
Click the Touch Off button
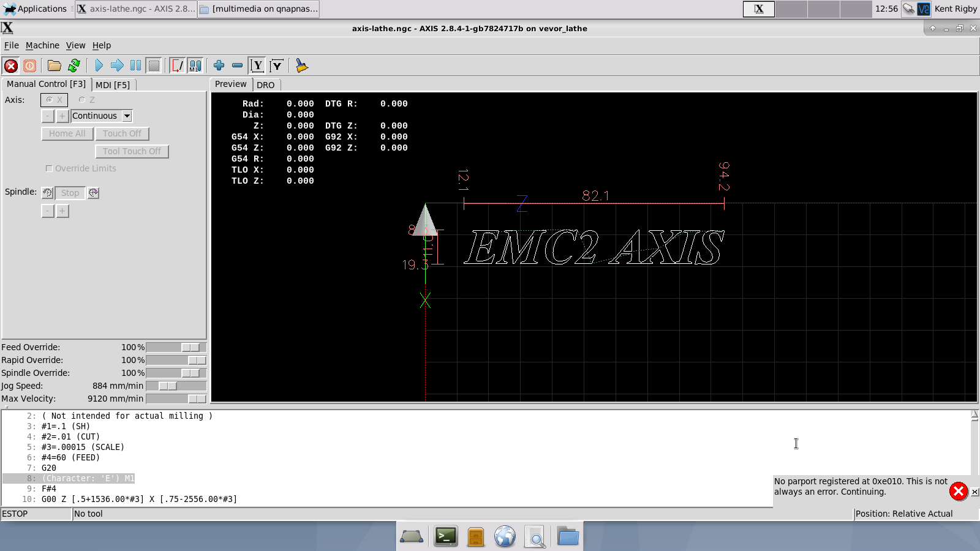[x=122, y=133]
